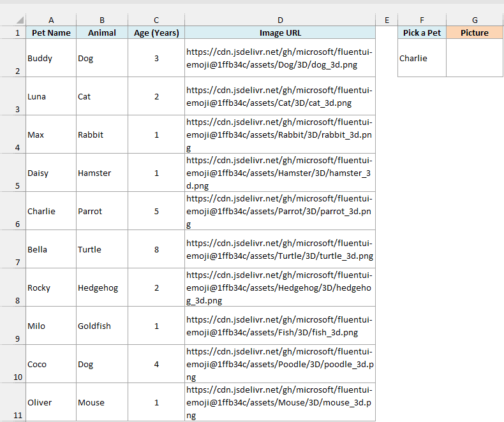Click the 'Max' pet name cell
The image size is (504, 422).
pyautogui.click(x=51, y=135)
